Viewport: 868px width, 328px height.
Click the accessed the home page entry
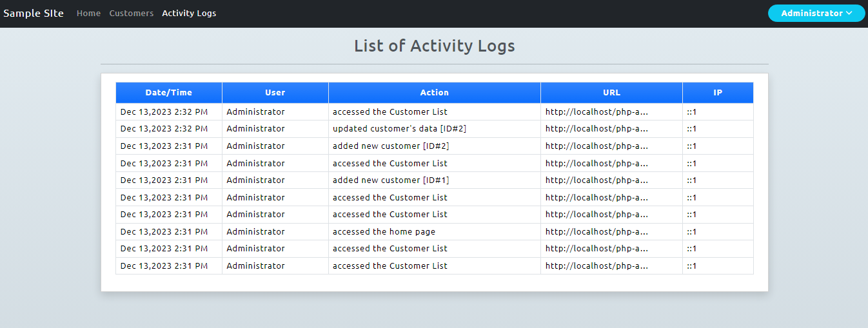pos(384,232)
